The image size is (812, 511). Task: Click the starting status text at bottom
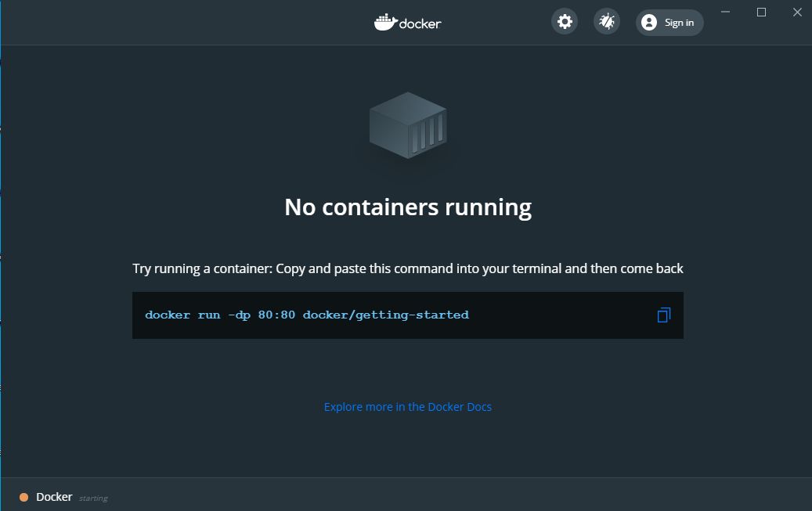point(92,498)
